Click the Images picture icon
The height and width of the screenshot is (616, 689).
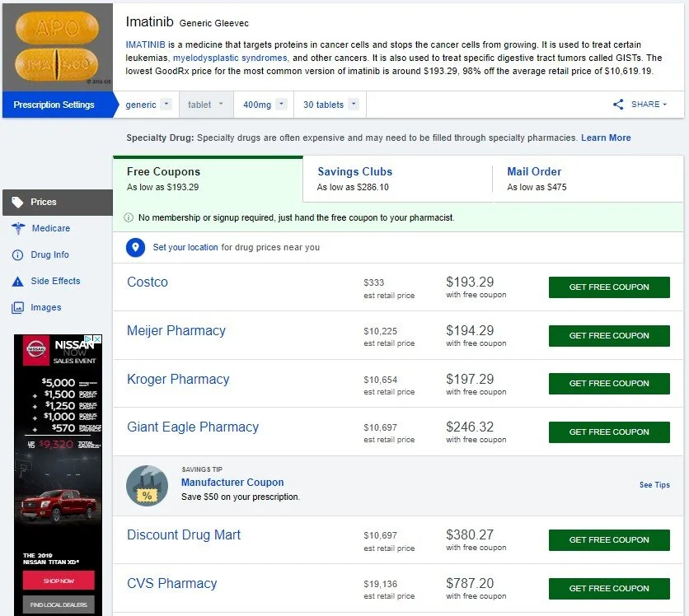pos(17,307)
